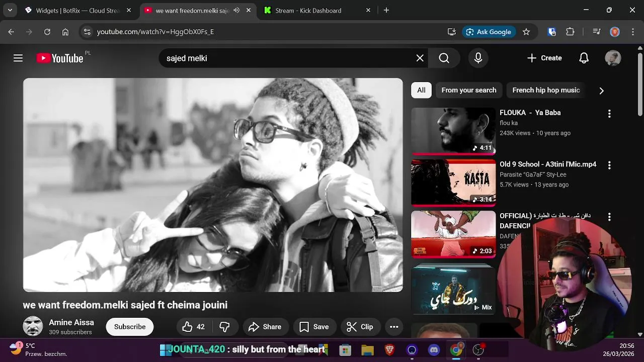Select the French hip hop music chip
The height and width of the screenshot is (362, 644).
[x=546, y=90]
